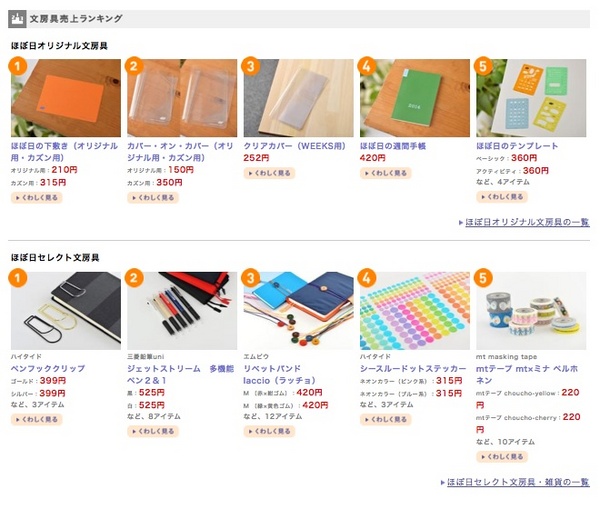Screen dimensions: 600x509
Task: Click rank 1 badge on orange shitajiki
Action: [17, 66]
